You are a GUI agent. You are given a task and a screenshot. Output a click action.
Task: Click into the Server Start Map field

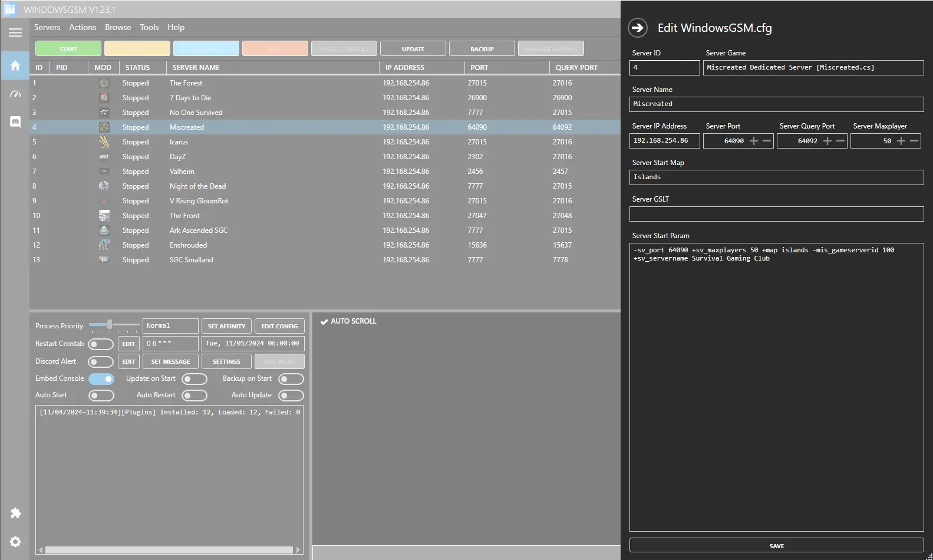tap(776, 177)
